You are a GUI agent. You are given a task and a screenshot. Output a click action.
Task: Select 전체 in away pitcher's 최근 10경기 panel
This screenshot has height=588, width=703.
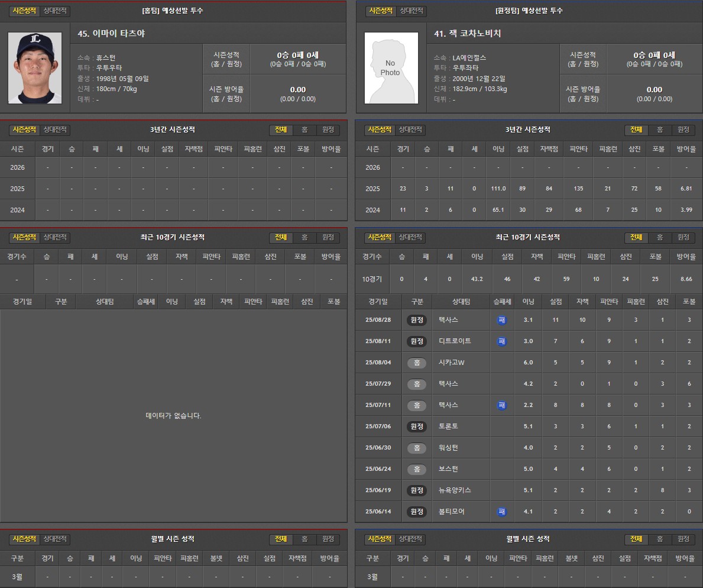[636, 237]
